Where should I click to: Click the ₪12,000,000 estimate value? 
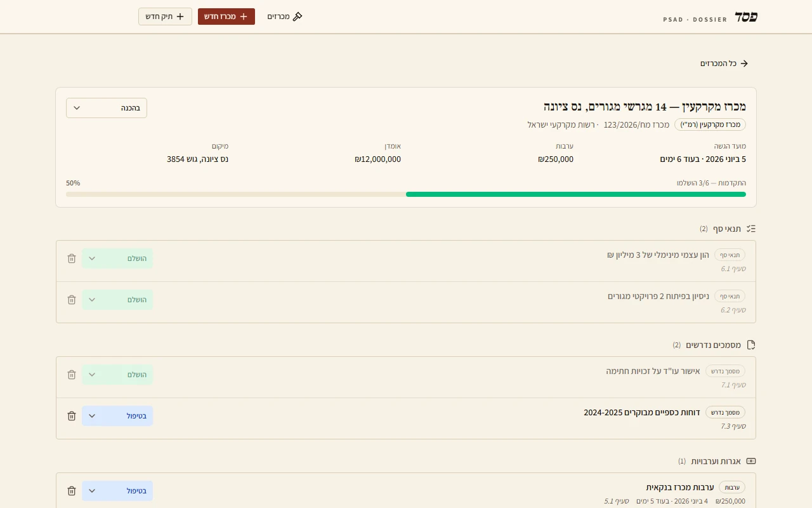pos(378,159)
